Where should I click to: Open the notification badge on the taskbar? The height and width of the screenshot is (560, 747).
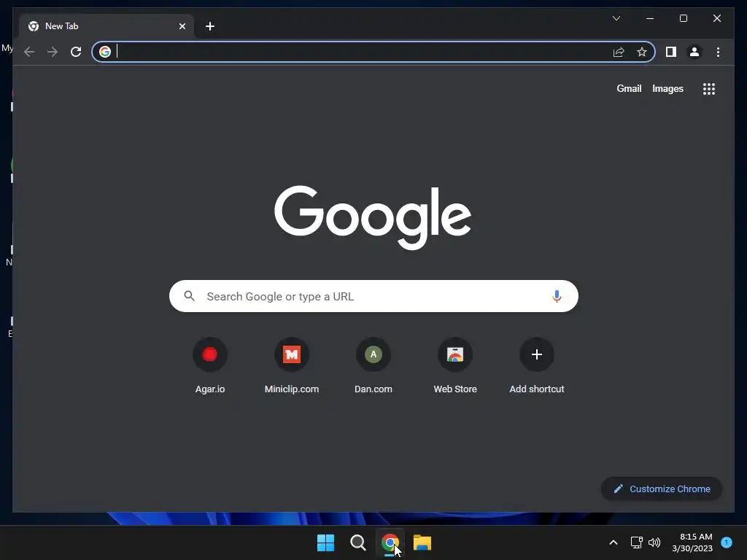[726, 542]
